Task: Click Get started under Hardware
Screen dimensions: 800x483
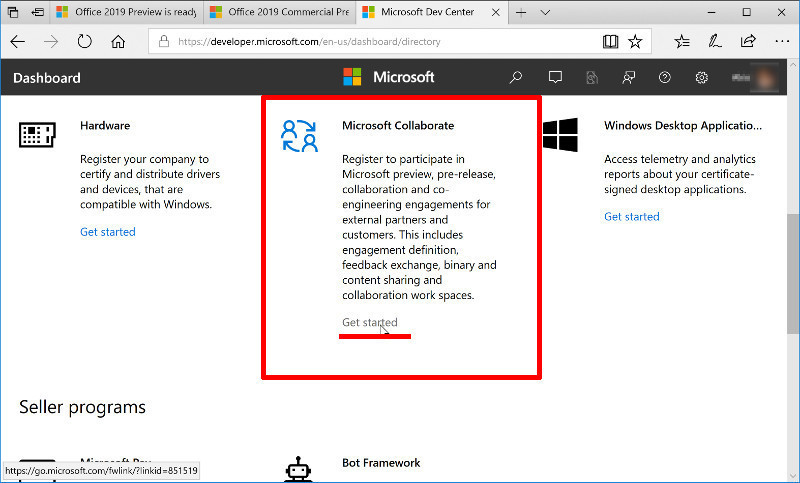Action: (x=108, y=232)
